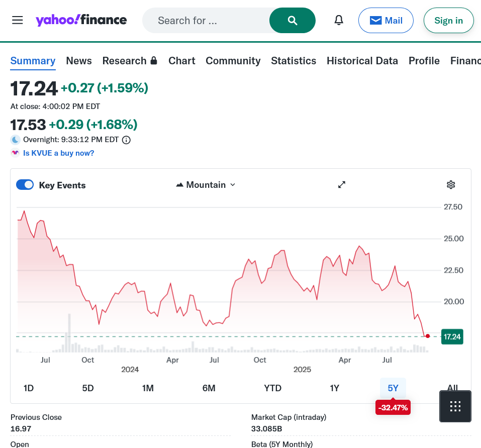The width and height of the screenshot is (481, 448).
Task: Open the Mail button
Action: (386, 21)
